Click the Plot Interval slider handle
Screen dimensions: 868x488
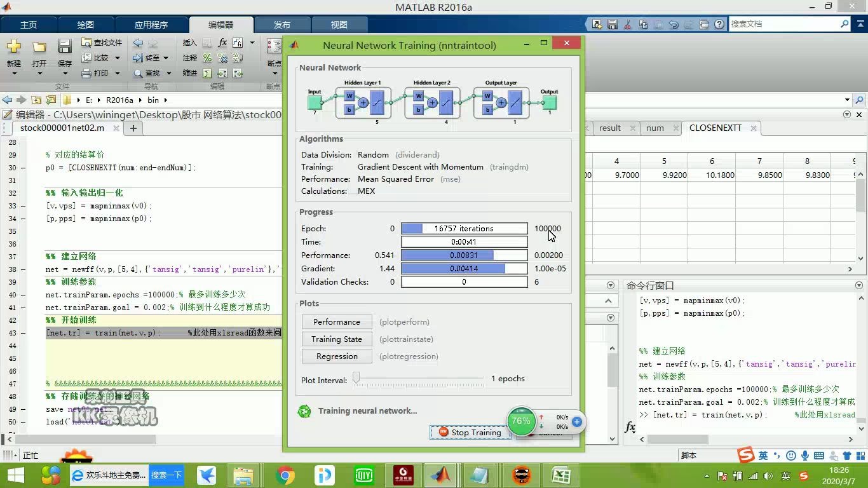coord(356,379)
